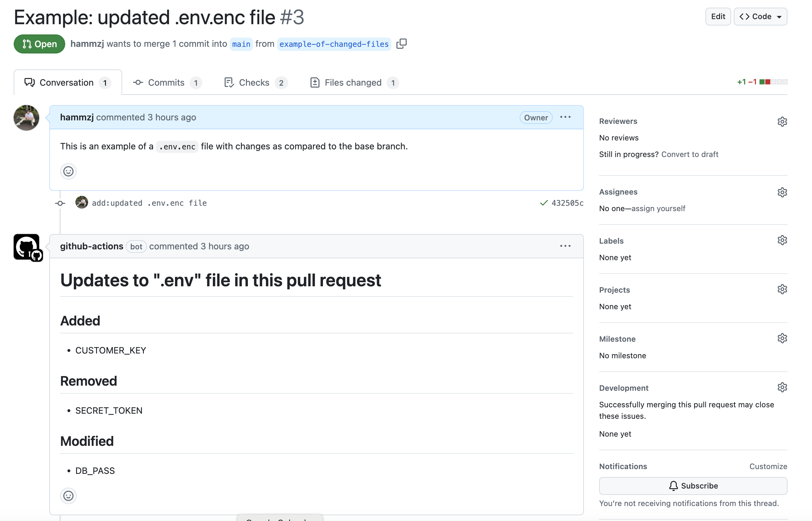812x521 pixels.
Task: Copy the branch name with the copy icon
Action: (401, 44)
